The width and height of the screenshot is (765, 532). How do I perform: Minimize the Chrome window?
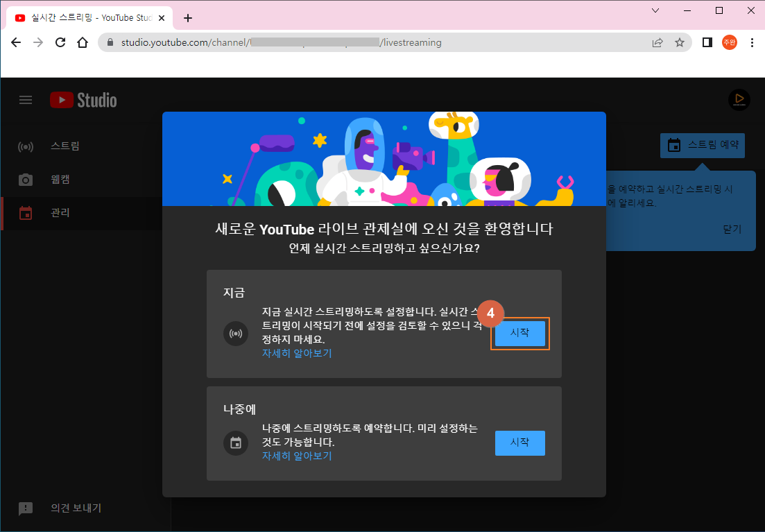coord(687,10)
